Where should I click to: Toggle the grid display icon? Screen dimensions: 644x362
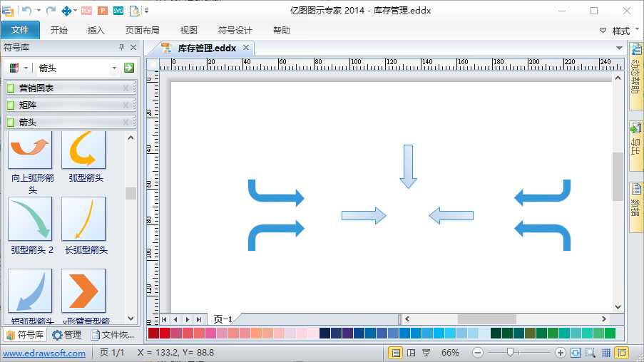[x=606, y=353]
